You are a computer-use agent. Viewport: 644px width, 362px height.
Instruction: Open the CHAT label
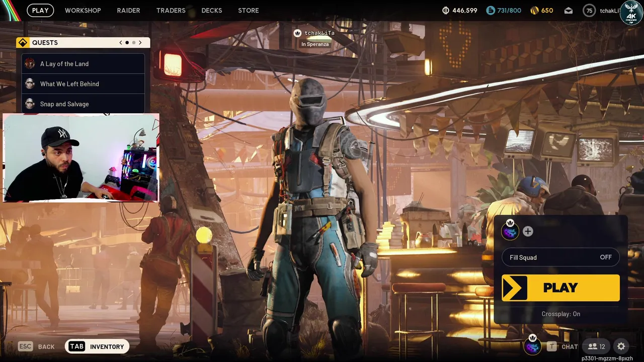(x=570, y=346)
